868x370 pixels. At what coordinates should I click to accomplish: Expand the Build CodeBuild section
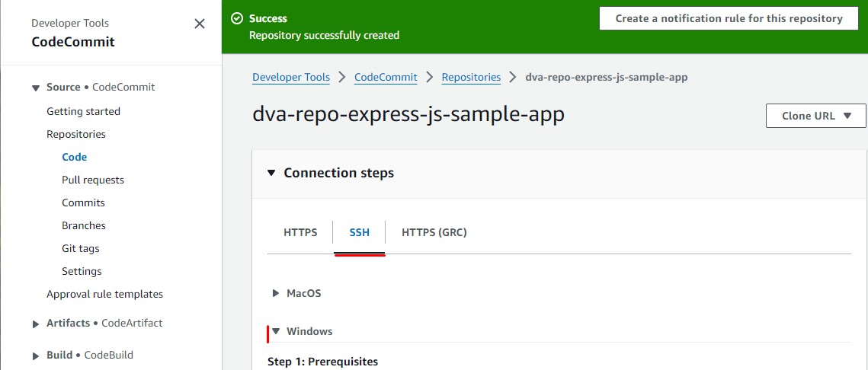[36, 356]
